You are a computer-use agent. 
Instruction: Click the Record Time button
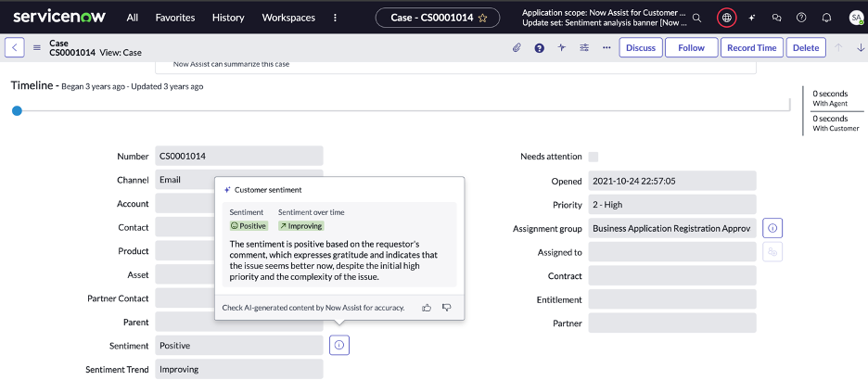pos(752,47)
